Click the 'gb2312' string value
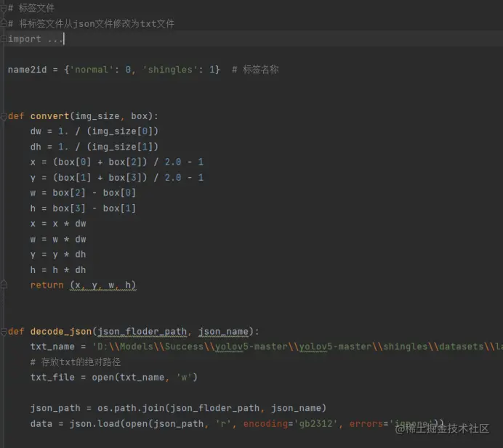This screenshot has width=503, height=448. coord(315,423)
